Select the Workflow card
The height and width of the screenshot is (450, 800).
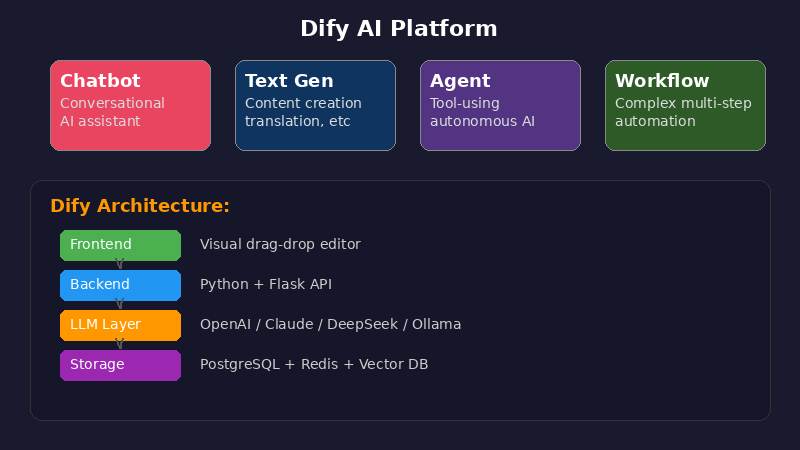point(685,106)
